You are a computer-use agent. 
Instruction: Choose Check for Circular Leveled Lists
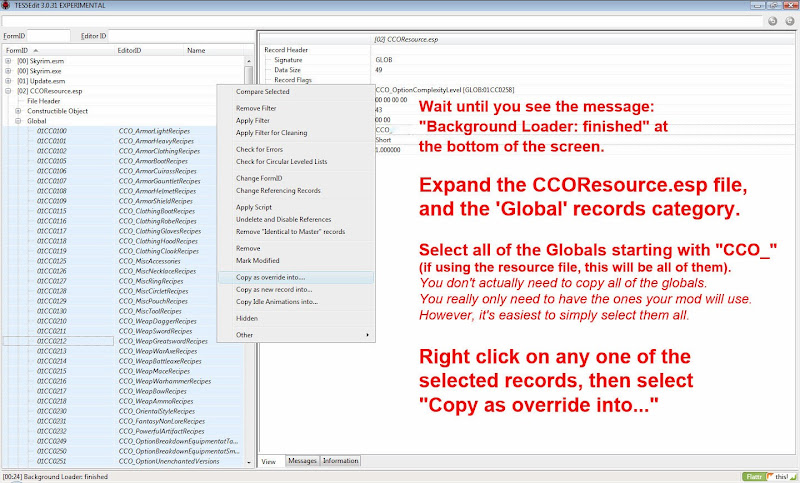(282, 162)
